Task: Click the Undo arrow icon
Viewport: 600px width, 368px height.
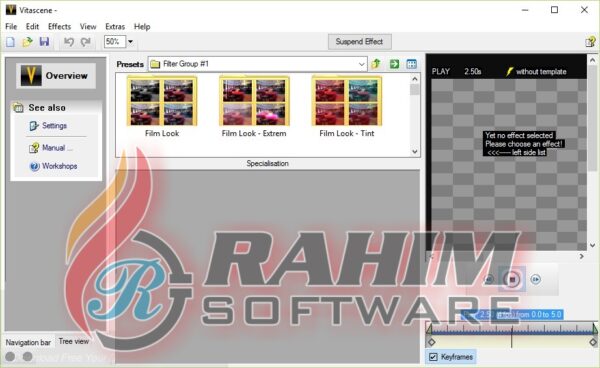Action: click(69, 42)
